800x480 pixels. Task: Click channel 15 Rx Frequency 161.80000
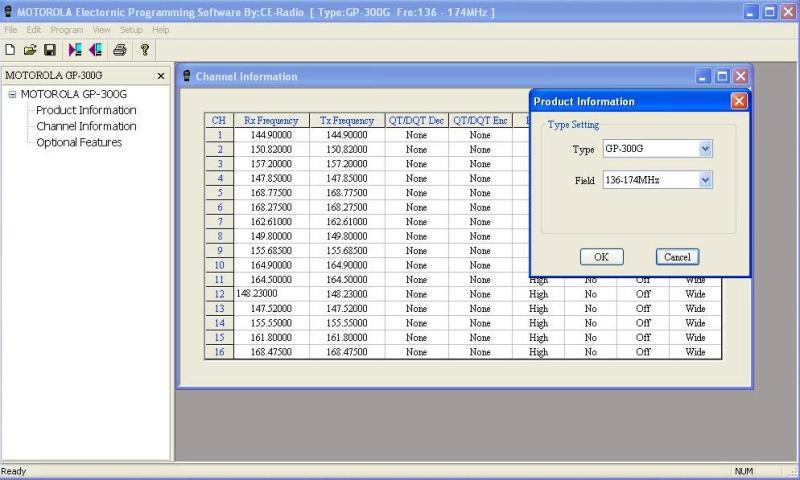pyautogui.click(x=271, y=338)
